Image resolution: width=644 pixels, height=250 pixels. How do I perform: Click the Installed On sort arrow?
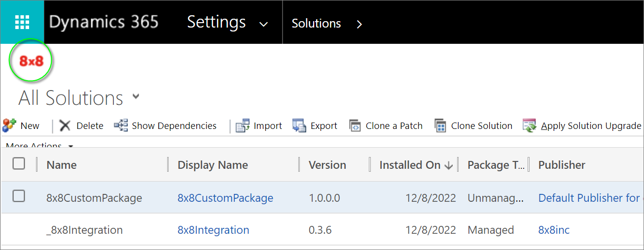[449, 165]
